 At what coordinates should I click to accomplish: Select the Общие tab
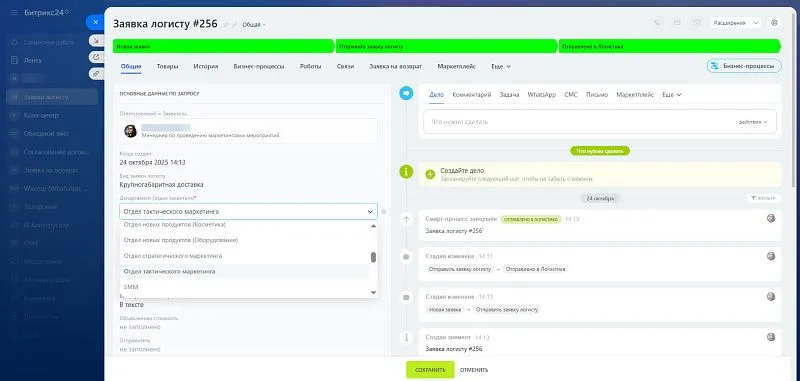(x=131, y=66)
